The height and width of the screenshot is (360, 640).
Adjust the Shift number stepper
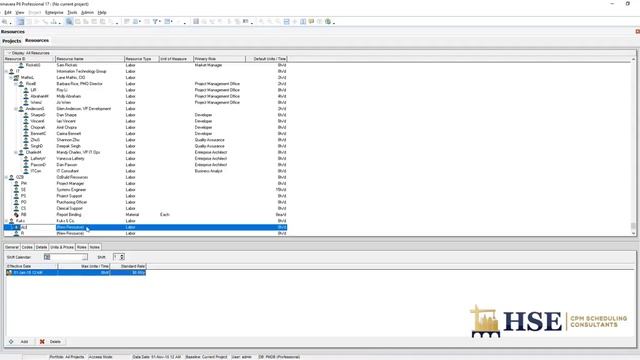122,257
